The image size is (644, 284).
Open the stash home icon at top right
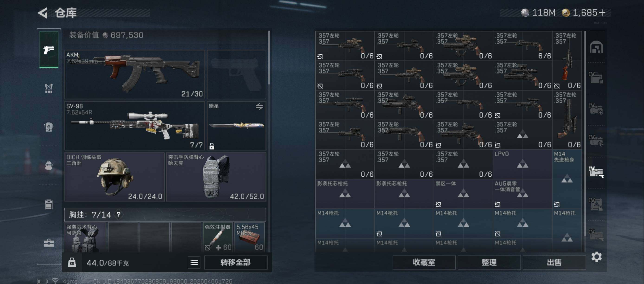tap(596, 47)
